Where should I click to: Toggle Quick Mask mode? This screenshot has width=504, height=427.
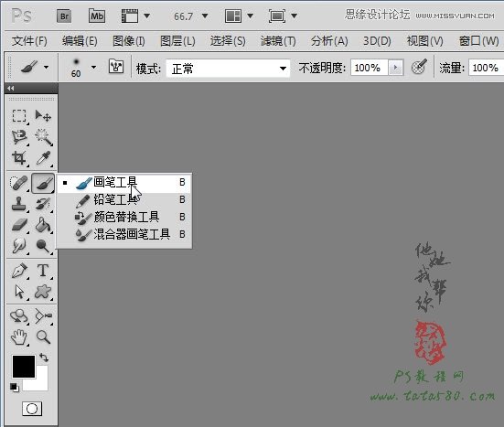(32, 409)
